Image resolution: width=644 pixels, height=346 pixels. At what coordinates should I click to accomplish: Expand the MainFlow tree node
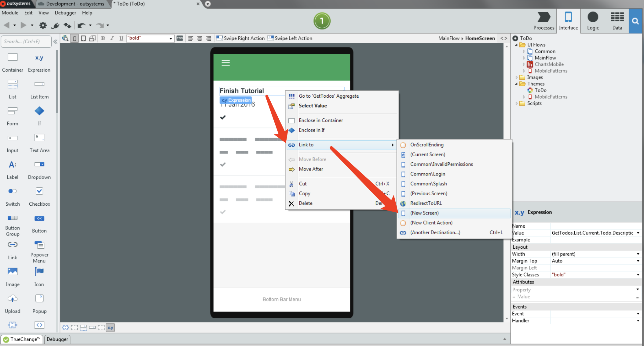[524, 58]
